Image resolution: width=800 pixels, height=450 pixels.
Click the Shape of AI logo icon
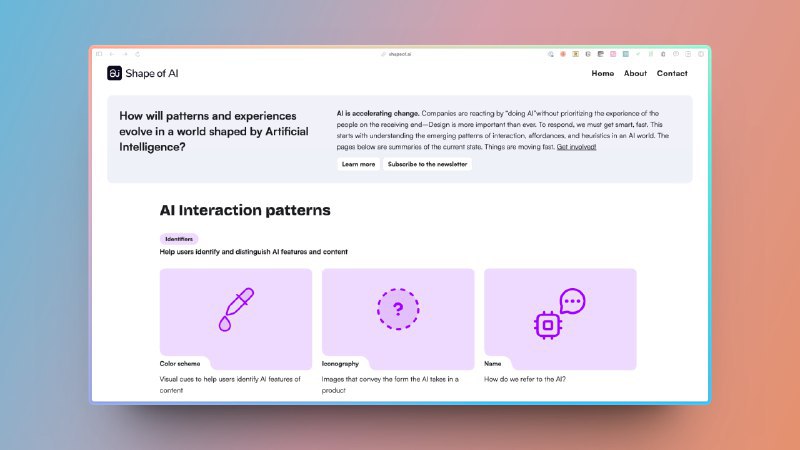[115, 73]
